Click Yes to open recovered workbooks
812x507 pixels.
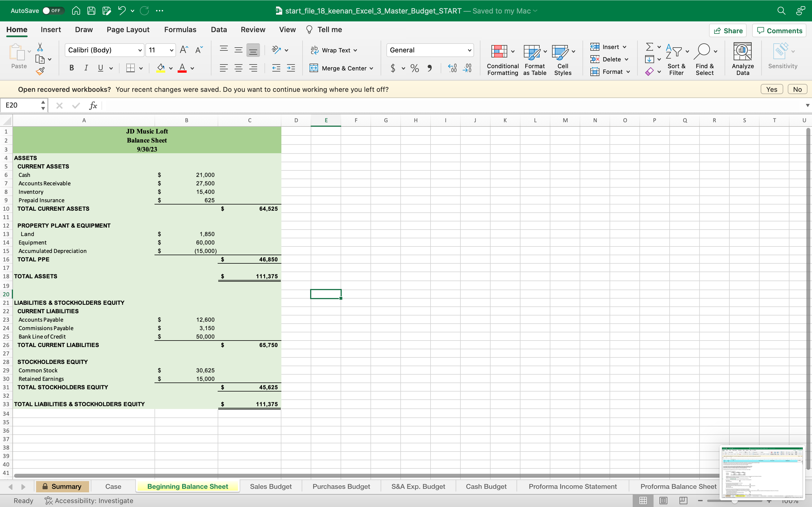click(x=771, y=89)
